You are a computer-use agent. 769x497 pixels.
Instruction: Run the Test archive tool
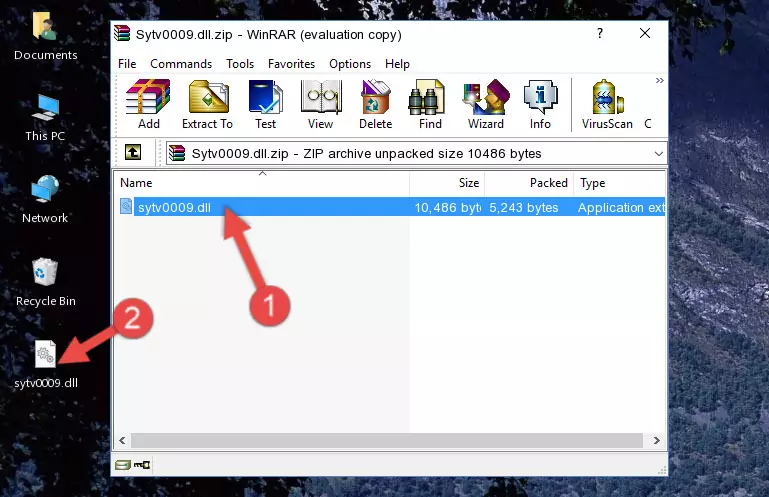265,105
